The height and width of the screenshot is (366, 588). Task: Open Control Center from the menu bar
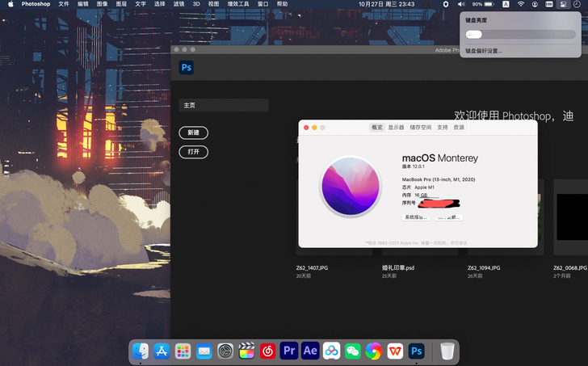[x=563, y=4]
